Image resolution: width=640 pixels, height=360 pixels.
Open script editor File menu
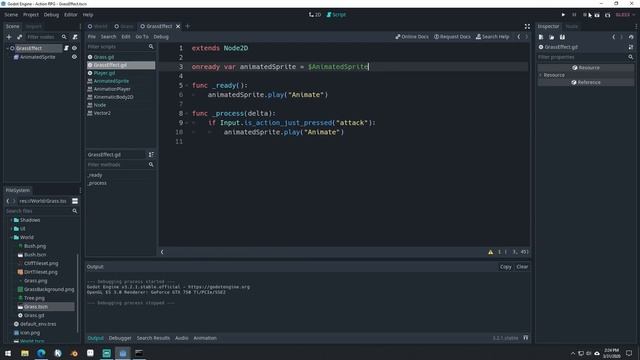pos(91,37)
